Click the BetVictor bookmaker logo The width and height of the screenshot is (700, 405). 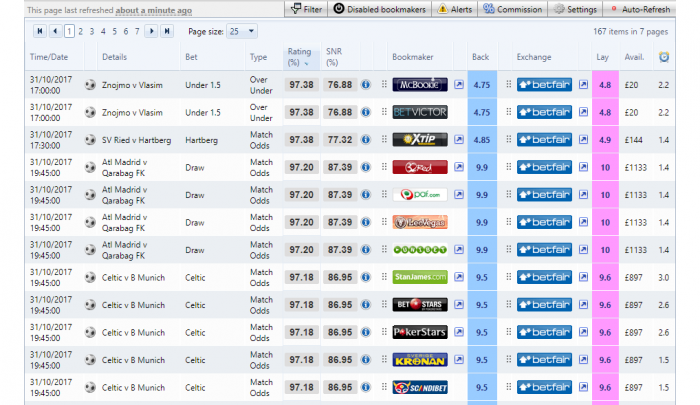[x=420, y=112]
